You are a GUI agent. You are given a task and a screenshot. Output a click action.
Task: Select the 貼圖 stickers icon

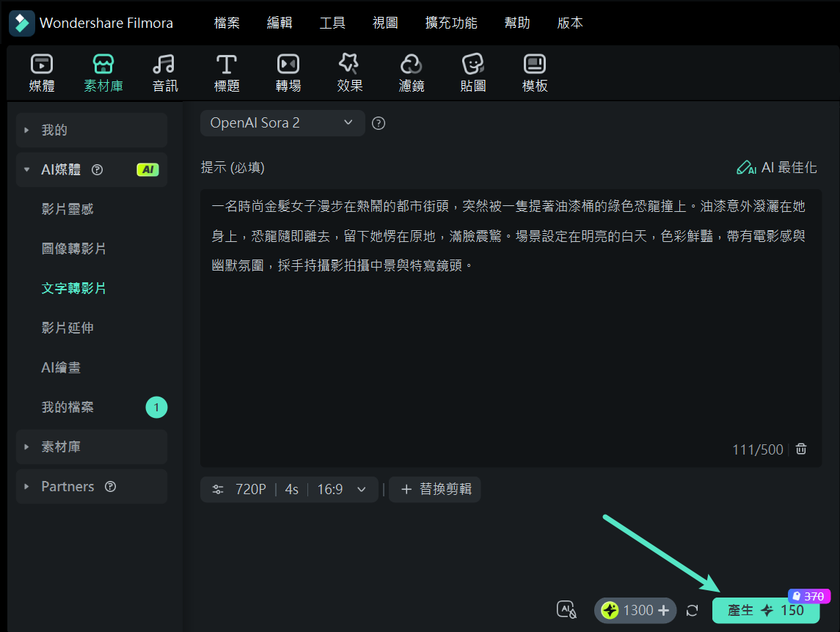473,71
